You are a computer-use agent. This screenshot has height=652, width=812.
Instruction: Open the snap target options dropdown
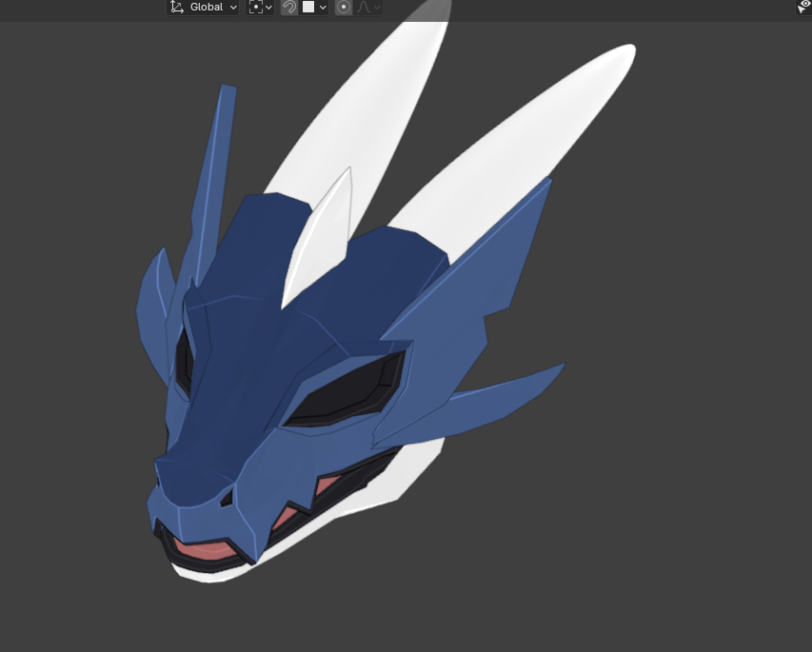(314, 8)
